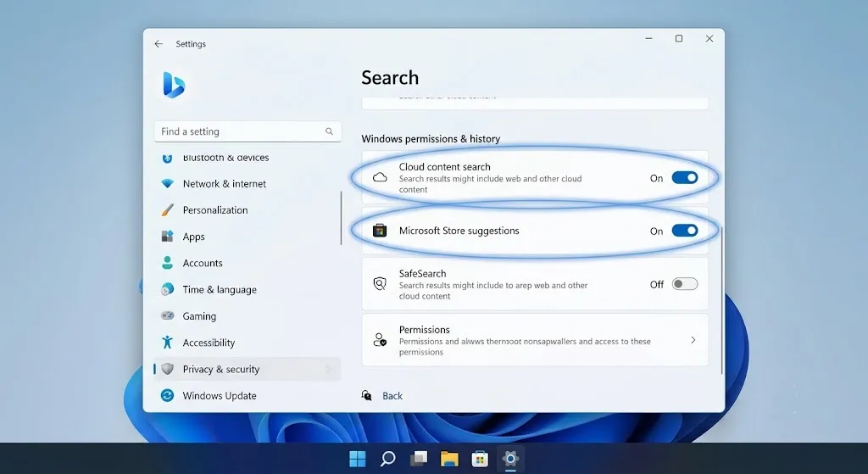Click the Search page title
The height and width of the screenshot is (474, 868).
point(390,77)
